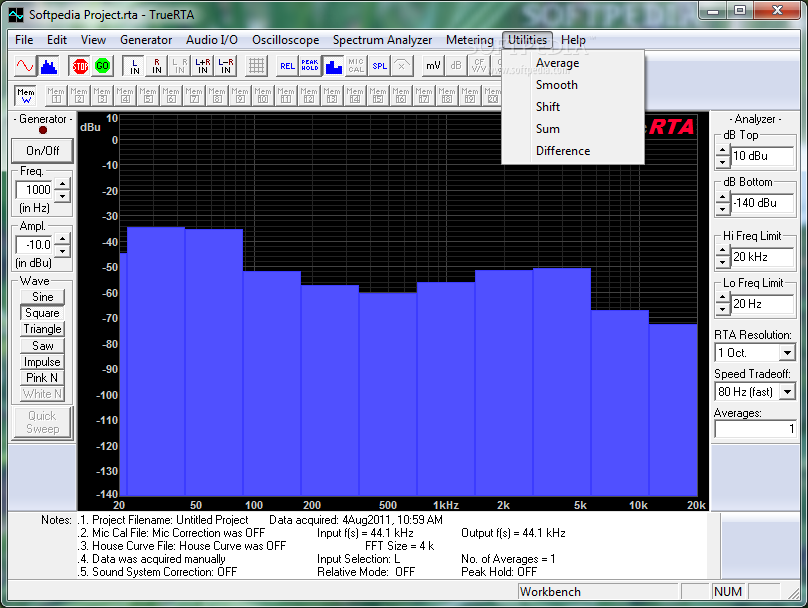This screenshot has width=808, height=608.
Task: Toggle bar graph display icon
Action: point(333,66)
